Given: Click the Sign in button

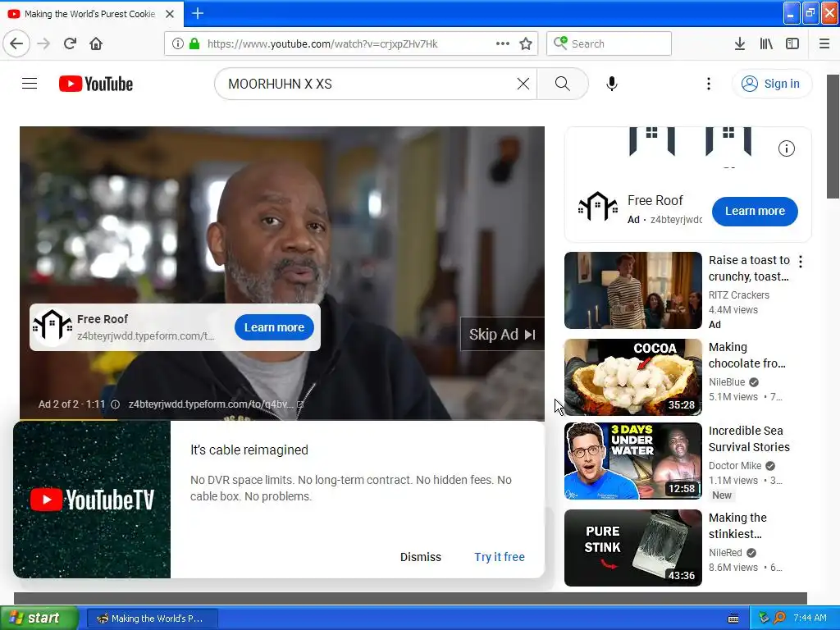Looking at the screenshot, I should [x=771, y=84].
